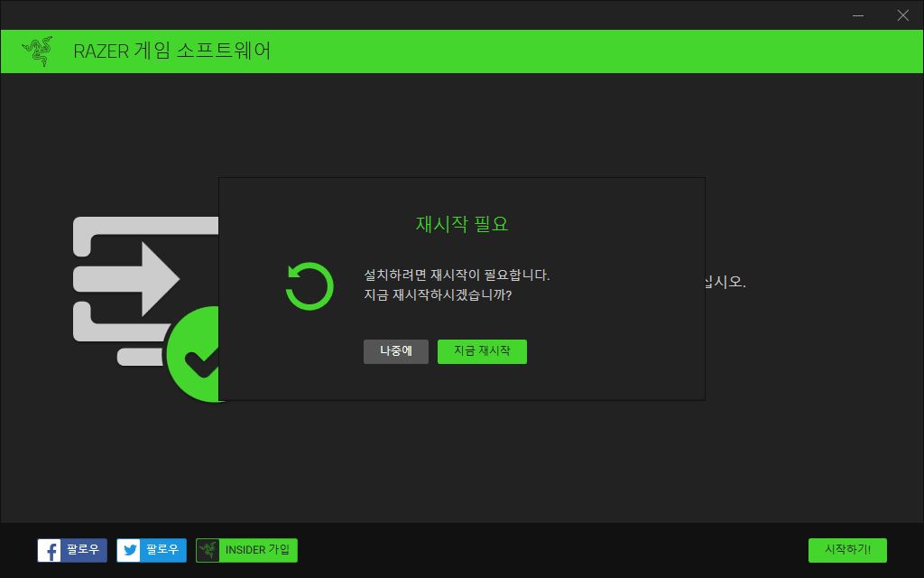The image size is (924, 578).
Task: Click the green checkmark circle icon
Action: point(193,354)
